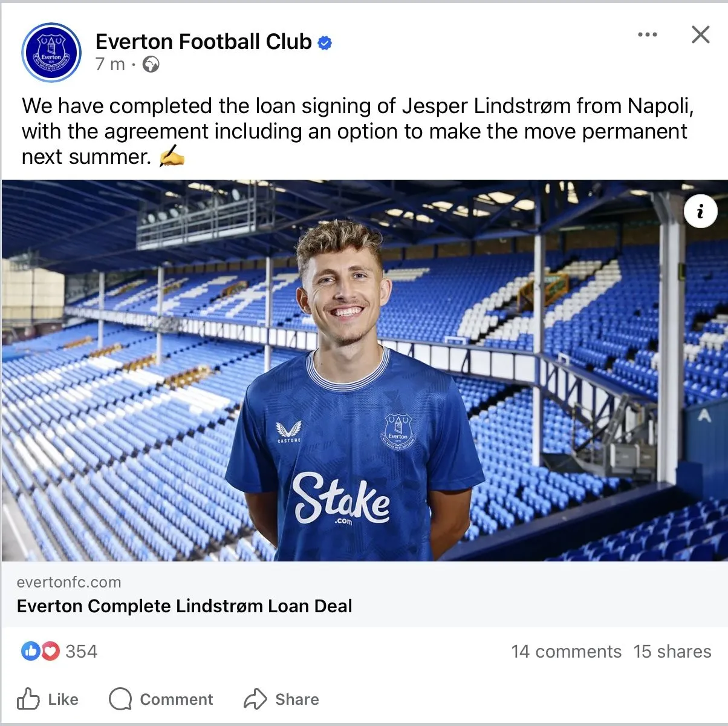Viewport: 728px width, 726px height.
Task: Click the thumbs-up outline Like icon
Action: 28,699
